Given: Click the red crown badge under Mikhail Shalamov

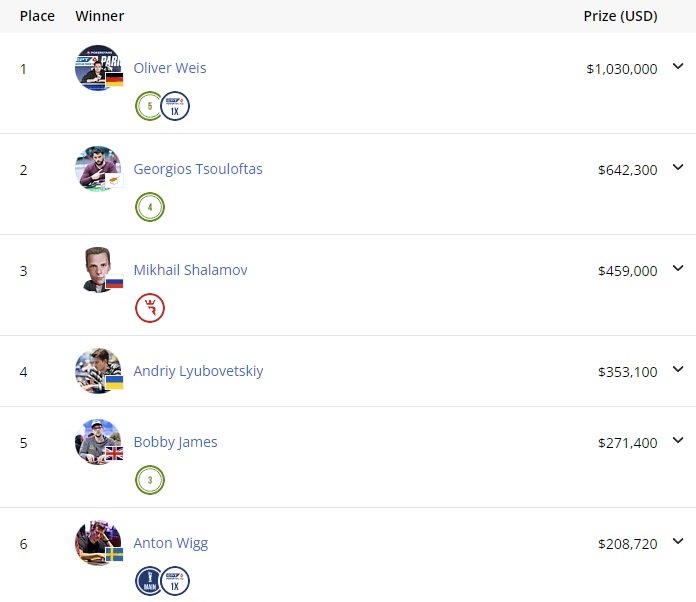Looking at the screenshot, I should click(x=149, y=308).
